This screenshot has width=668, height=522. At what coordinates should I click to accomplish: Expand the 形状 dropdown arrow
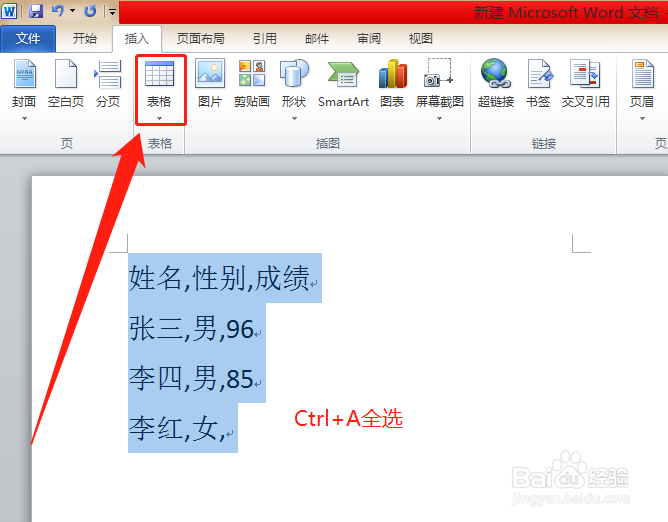[x=294, y=118]
